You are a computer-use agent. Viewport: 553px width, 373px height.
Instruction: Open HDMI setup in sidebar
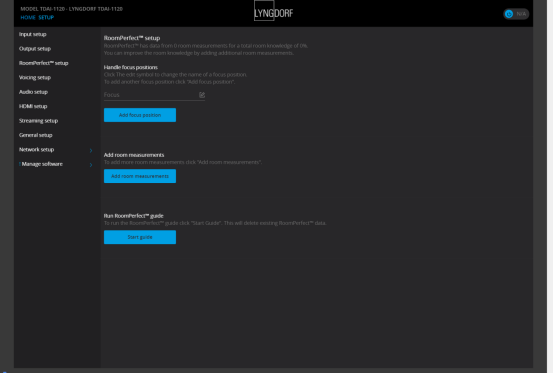(33, 106)
